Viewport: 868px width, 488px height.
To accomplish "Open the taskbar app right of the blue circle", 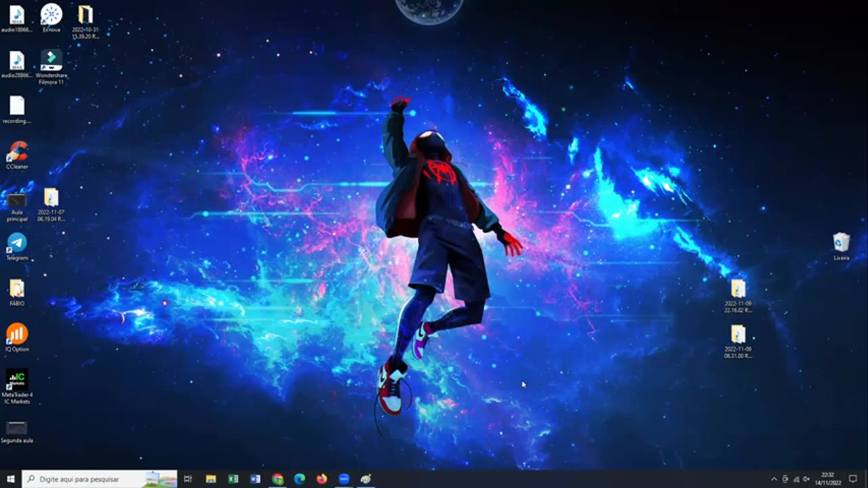I will point(366,479).
